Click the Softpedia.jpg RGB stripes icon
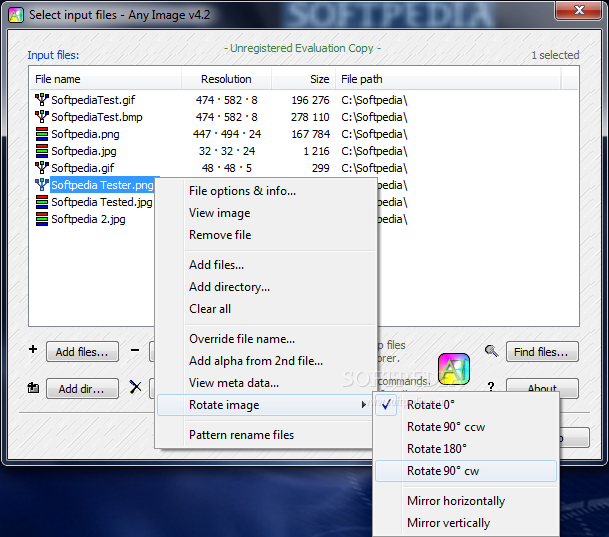The height and width of the screenshot is (537, 609). pyautogui.click(x=42, y=151)
